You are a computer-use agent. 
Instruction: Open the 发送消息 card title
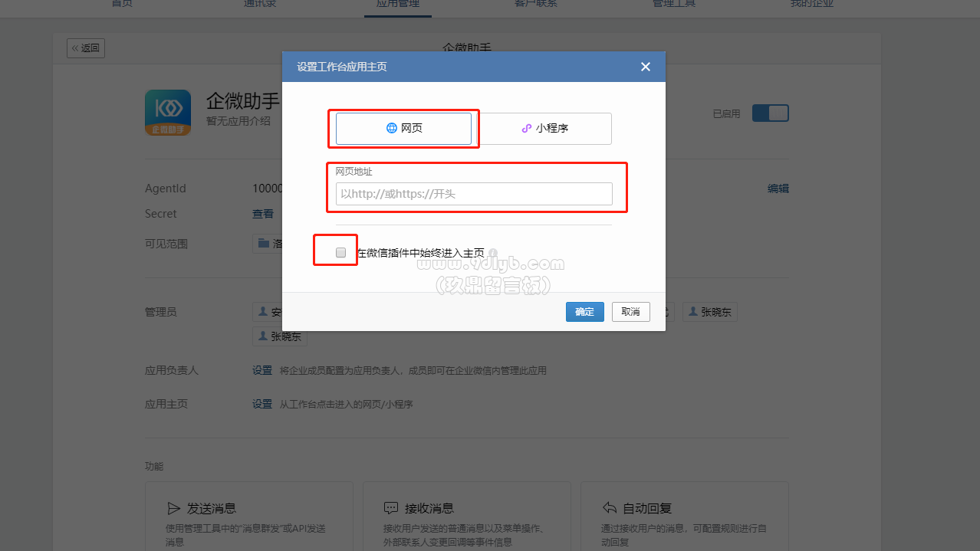click(x=212, y=508)
